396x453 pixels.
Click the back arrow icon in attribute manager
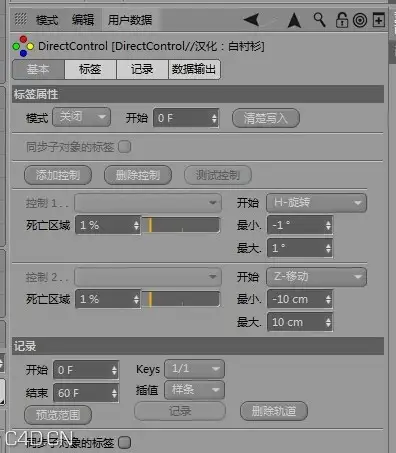point(252,20)
